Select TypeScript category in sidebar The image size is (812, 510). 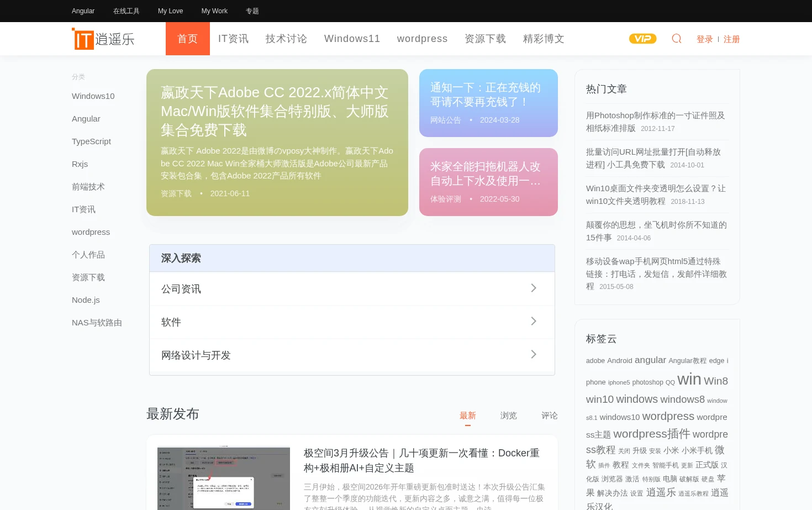(x=92, y=141)
